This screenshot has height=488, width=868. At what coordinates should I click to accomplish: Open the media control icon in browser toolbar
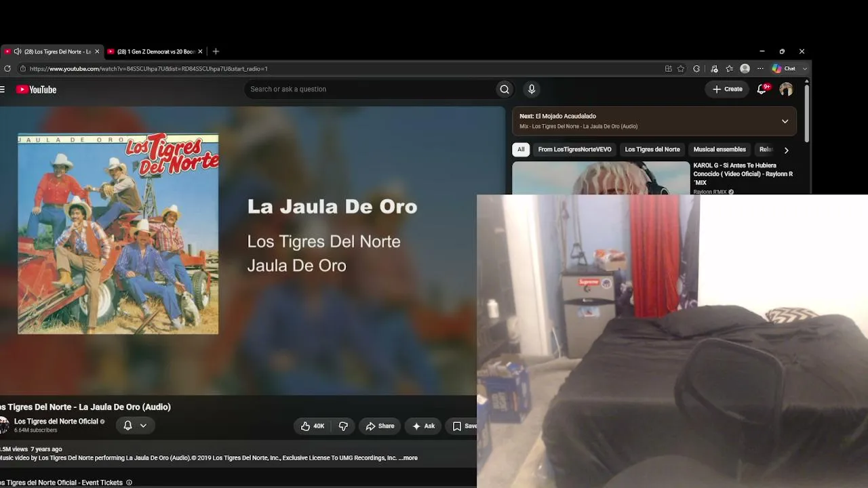(x=714, y=68)
